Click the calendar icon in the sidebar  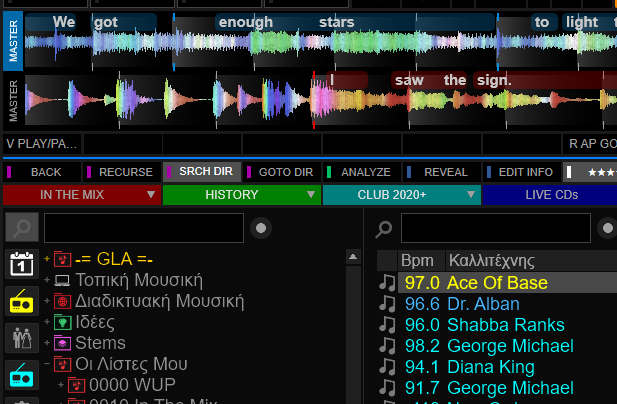[22, 265]
